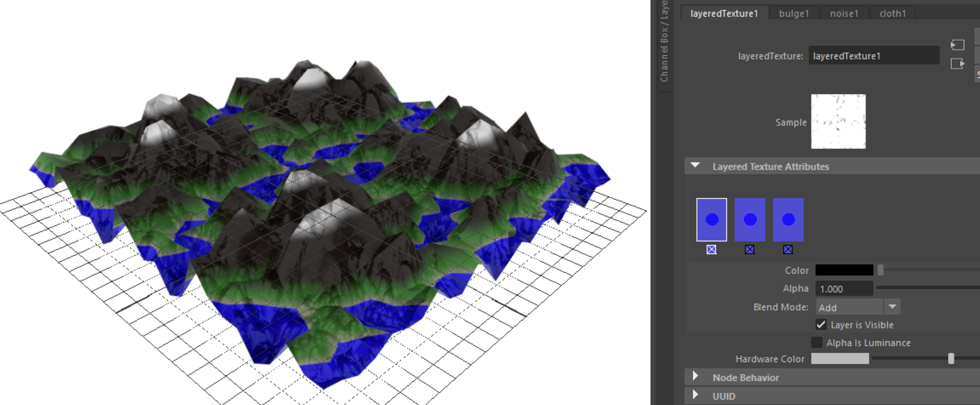This screenshot has width=980, height=405.
Task: Delete the first layer using its X box
Action: click(711, 250)
